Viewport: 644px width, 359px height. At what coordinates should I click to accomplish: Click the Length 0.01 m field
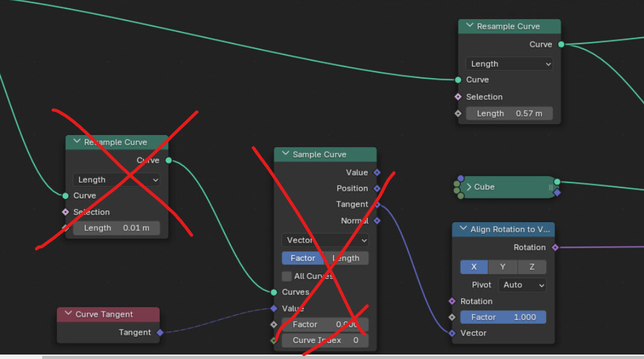[116, 228]
